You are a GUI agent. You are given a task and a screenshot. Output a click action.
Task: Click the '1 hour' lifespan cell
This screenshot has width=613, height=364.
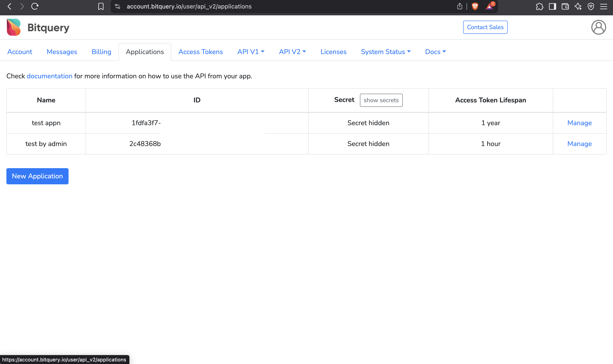point(491,144)
